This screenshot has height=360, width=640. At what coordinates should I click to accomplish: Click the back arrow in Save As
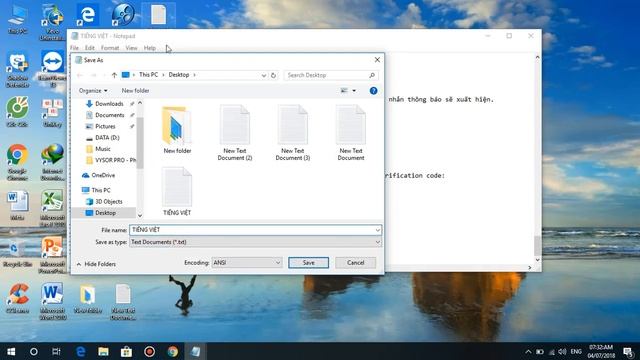click(80, 75)
